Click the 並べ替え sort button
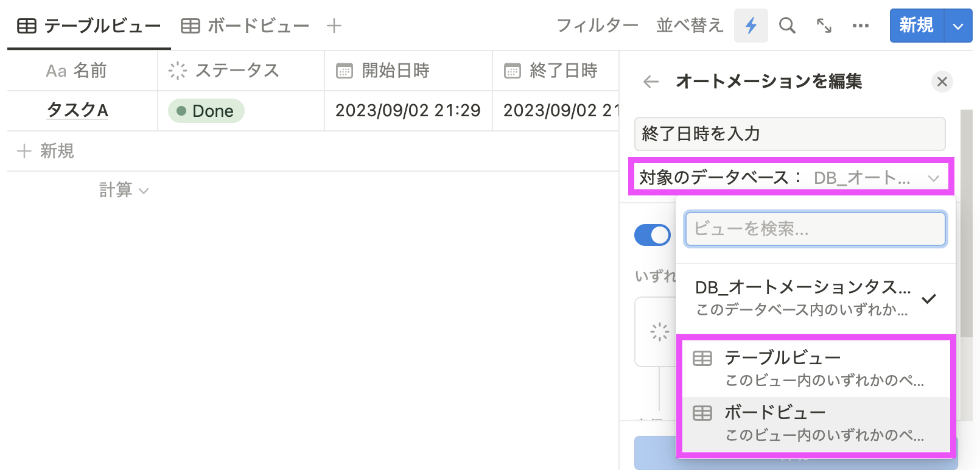 click(x=690, y=26)
